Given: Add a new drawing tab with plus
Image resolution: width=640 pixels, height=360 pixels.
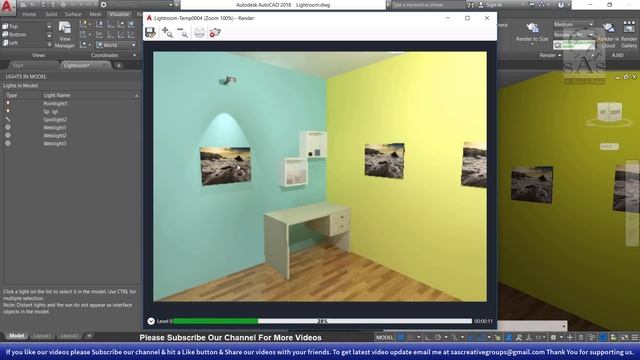Looking at the screenshot, I should pyautogui.click(x=118, y=65).
